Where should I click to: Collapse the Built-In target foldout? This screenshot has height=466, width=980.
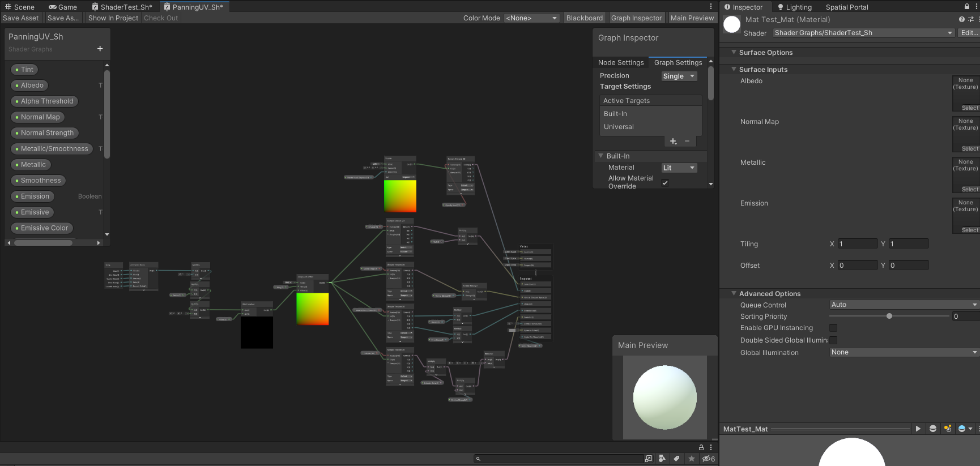point(601,156)
